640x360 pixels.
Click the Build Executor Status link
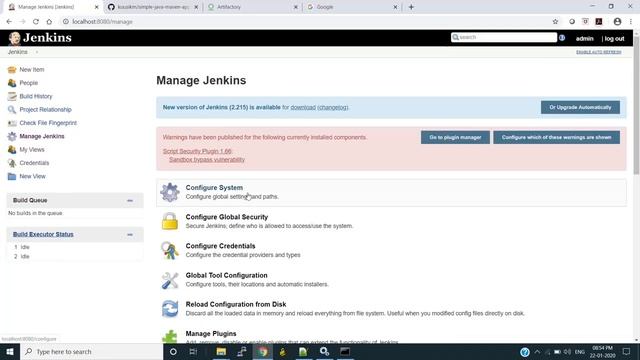coord(43,234)
